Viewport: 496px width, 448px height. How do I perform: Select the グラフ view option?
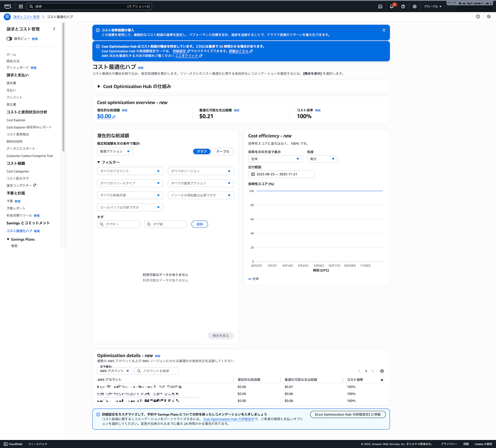pyautogui.click(x=202, y=151)
